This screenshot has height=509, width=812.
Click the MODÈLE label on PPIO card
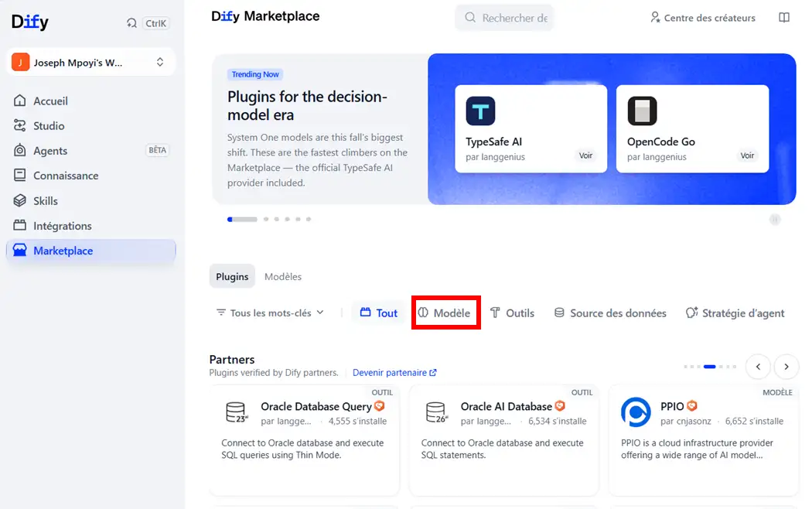[777, 392]
